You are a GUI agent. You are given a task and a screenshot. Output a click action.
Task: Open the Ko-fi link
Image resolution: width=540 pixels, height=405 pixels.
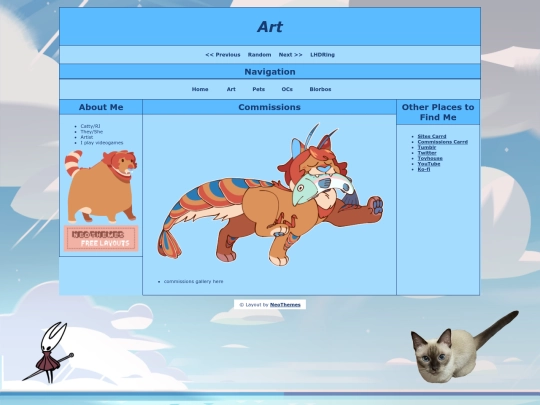424,169
